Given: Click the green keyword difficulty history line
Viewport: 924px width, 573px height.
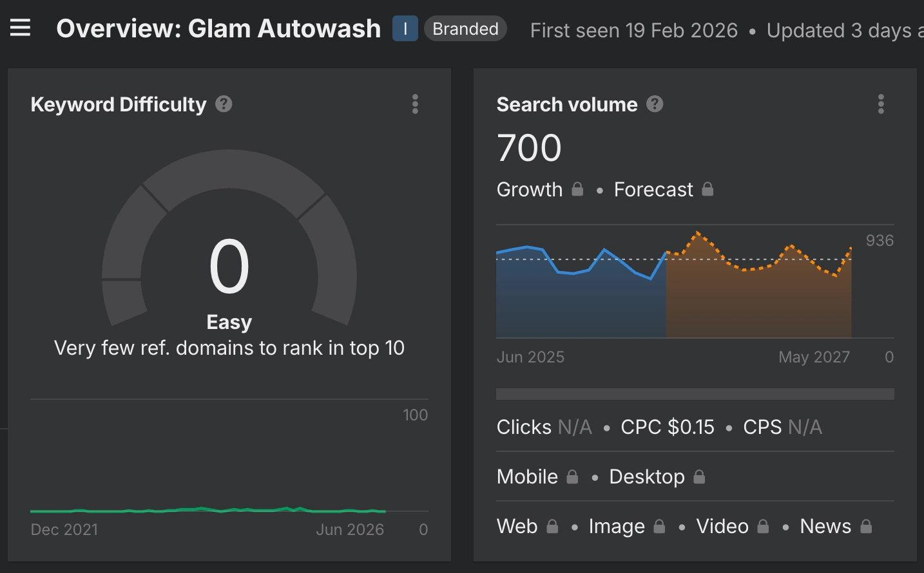Looking at the screenshot, I should tap(207, 510).
